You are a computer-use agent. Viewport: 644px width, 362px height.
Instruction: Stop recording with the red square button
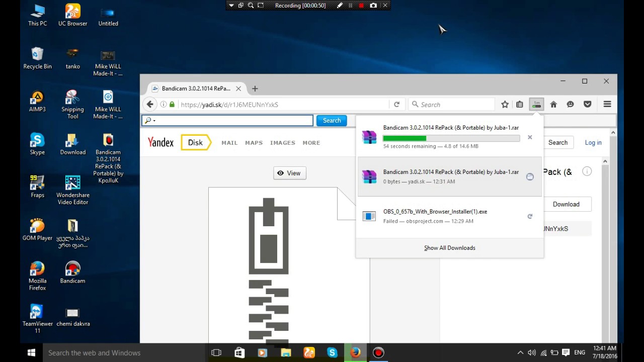coord(361,6)
